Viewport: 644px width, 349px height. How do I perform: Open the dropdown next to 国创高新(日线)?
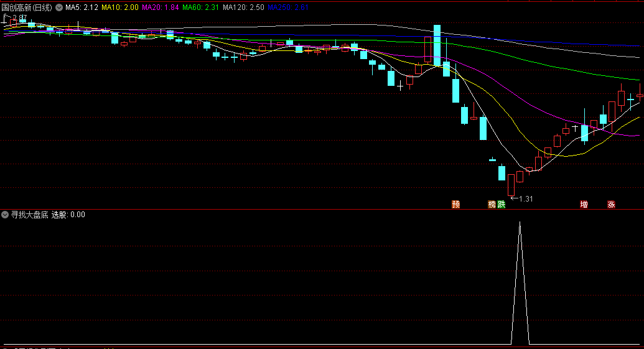[59, 7]
